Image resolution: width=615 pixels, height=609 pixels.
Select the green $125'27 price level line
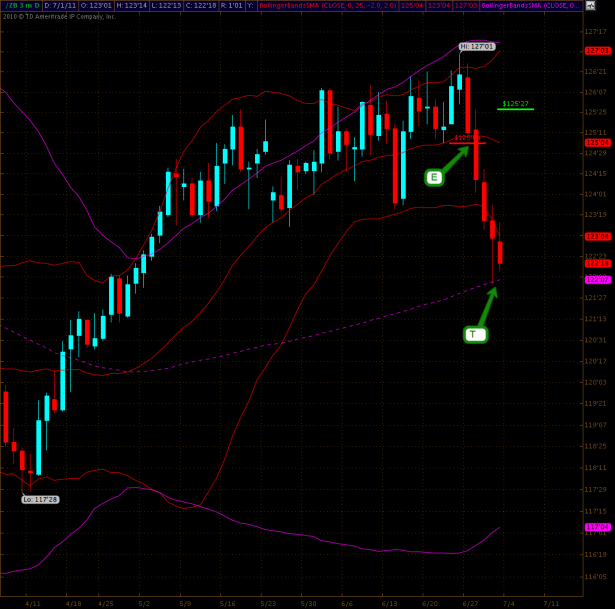tap(516, 108)
